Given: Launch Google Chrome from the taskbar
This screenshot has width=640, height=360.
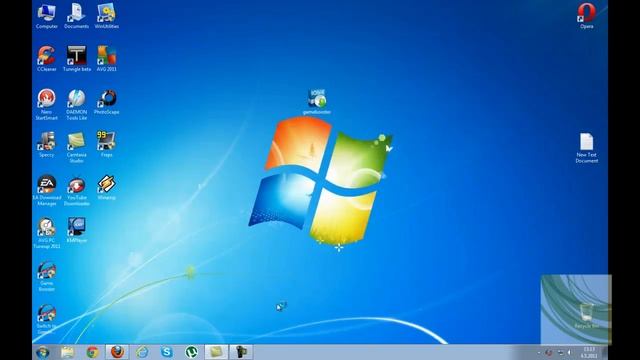Looking at the screenshot, I should coord(93,352).
